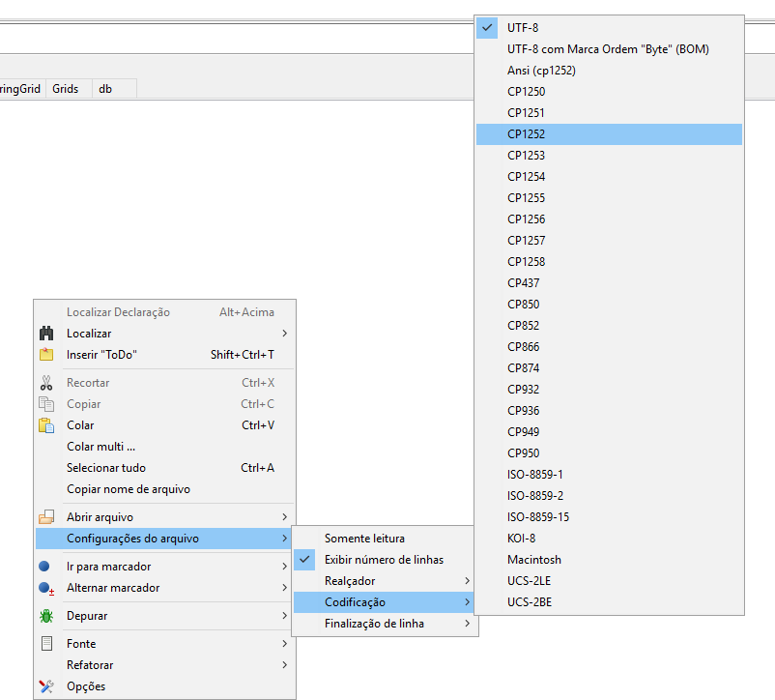775x700 pixels.
Task: Select CP1250 encoding
Action: (x=609, y=92)
